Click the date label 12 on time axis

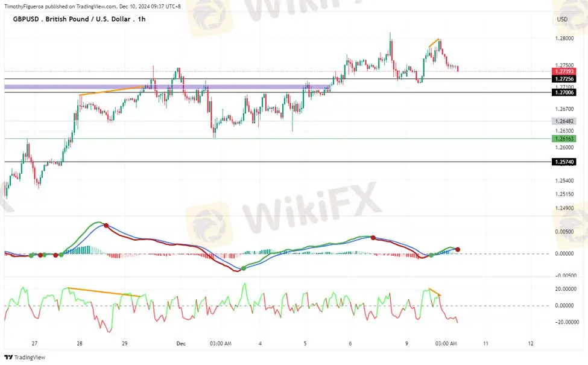coord(531,343)
